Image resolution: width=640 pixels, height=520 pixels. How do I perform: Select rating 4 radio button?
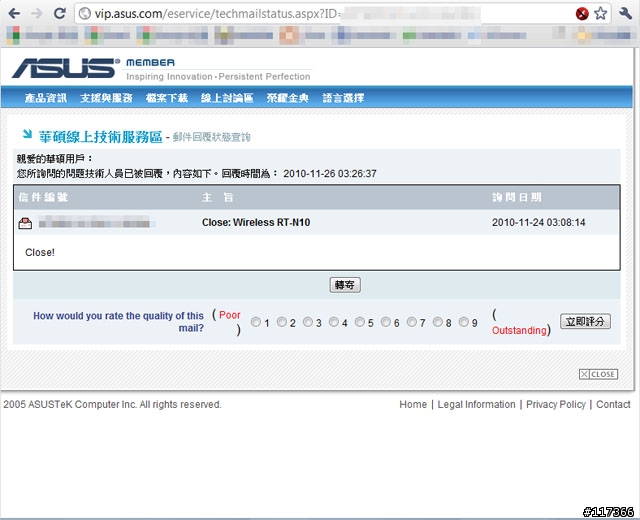(x=334, y=322)
